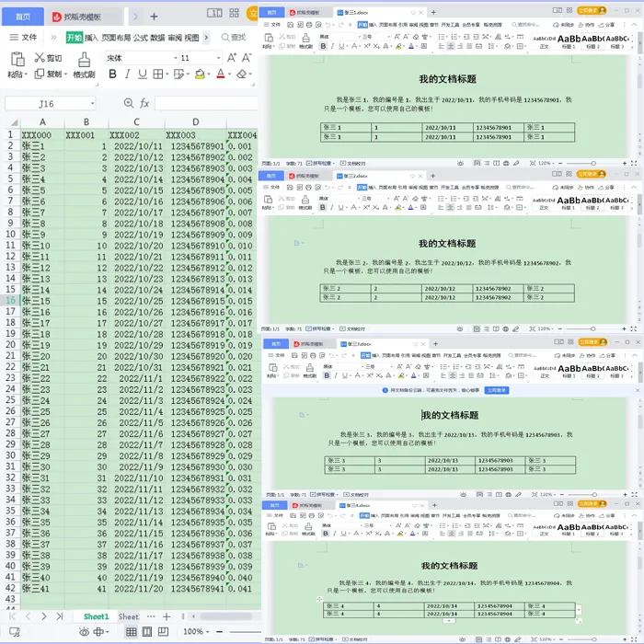Open the Name Box dropdown showing J16

tap(92, 103)
